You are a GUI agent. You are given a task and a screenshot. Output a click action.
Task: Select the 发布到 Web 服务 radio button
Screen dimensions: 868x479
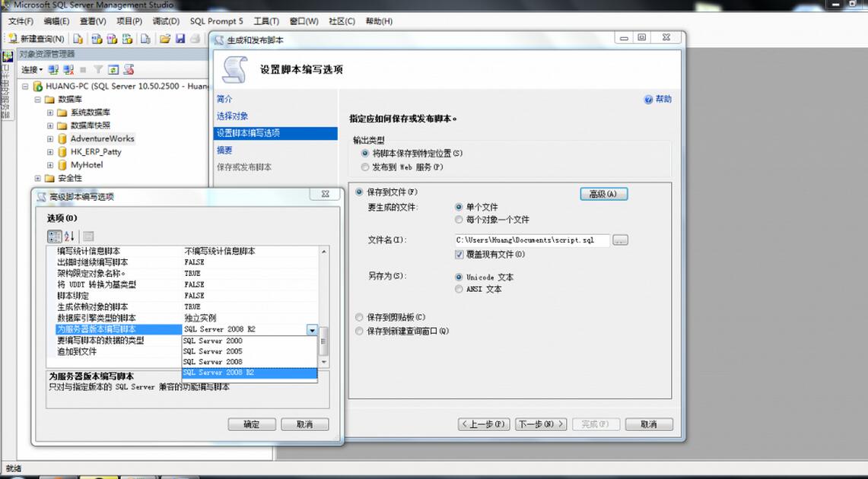(x=365, y=167)
